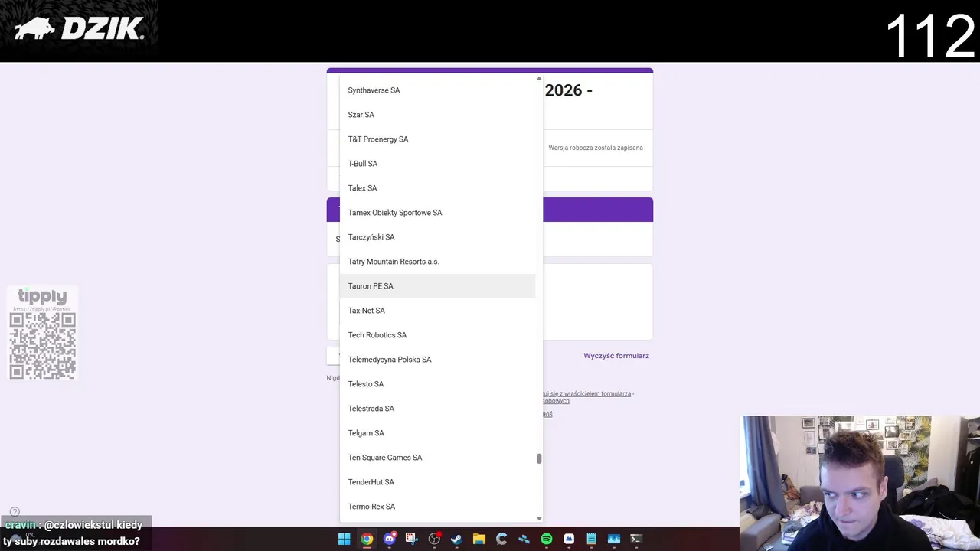This screenshot has height=551, width=980.
Task: Open Google Chrome from the taskbar
Action: [367, 539]
